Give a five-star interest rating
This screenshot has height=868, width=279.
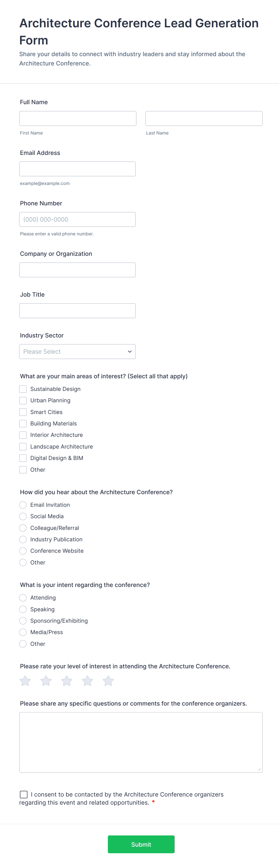pyautogui.click(x=108, y=681)
